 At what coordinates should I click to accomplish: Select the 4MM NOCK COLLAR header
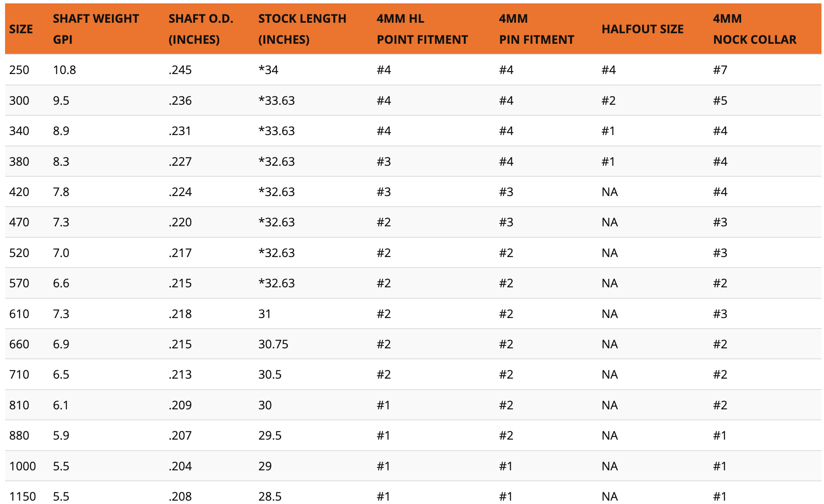pos(755,29)
